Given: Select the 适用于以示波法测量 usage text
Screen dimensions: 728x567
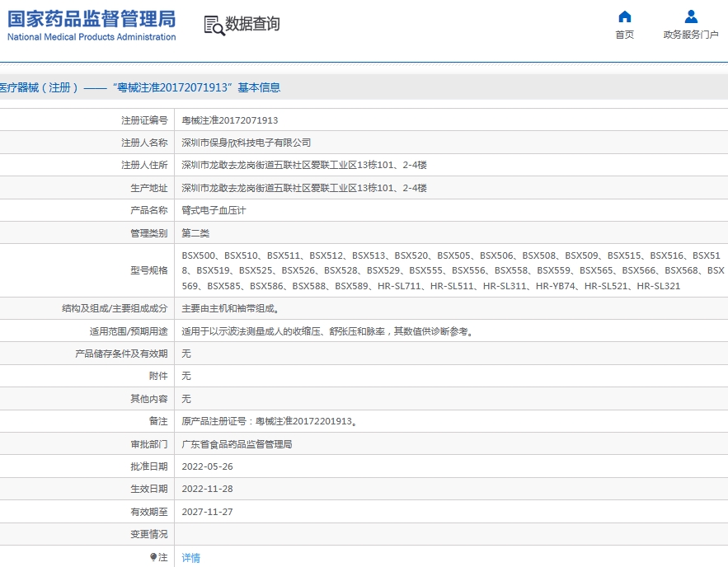Looking at the screenshot, I should pyautogui.click(x=328, y=331).
